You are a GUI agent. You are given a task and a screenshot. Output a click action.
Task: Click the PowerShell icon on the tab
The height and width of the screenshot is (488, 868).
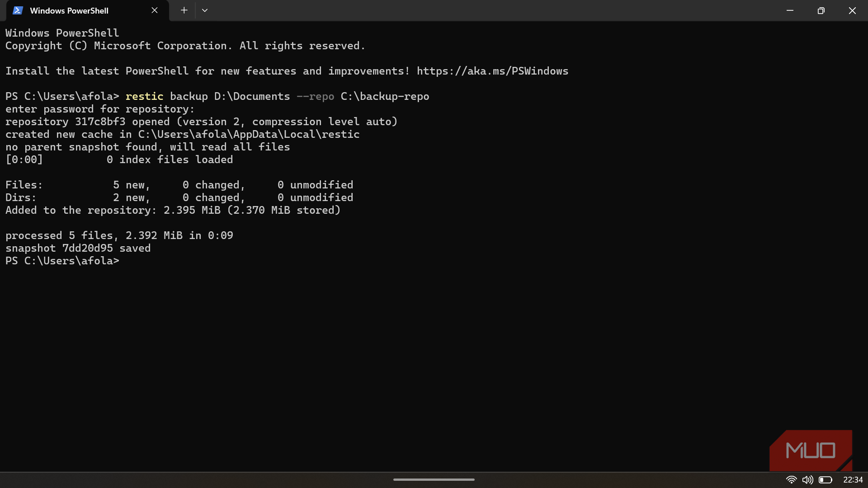click(18, 10)
